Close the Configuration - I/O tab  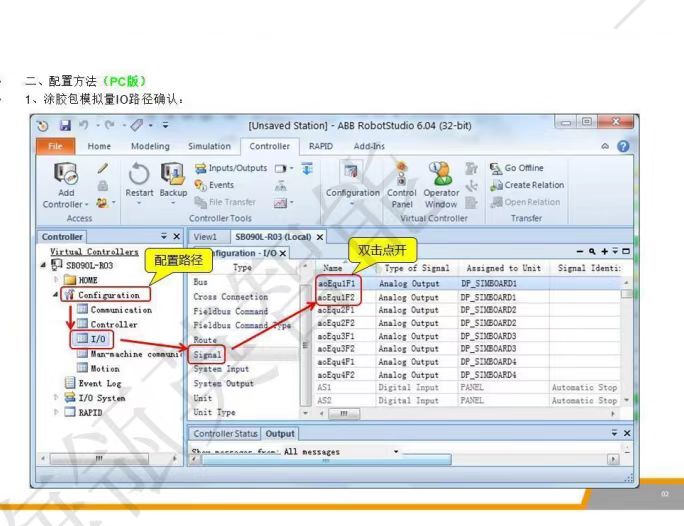tap(283, 253)
